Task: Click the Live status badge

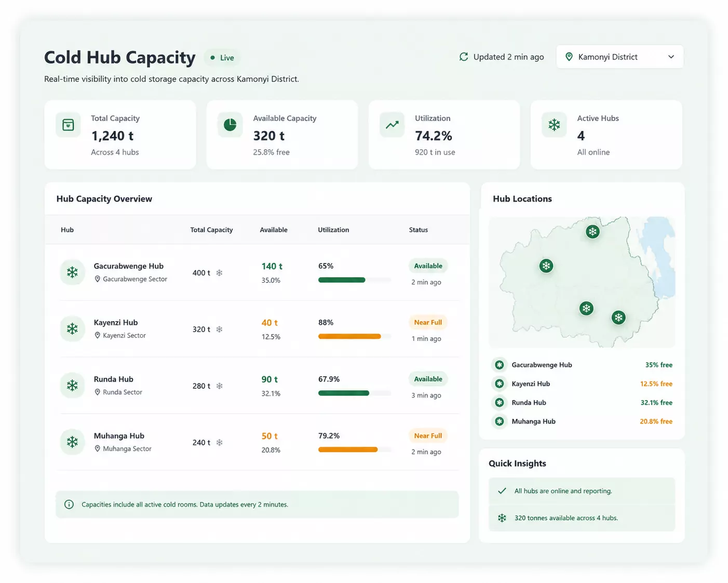Action: point(222,58)
